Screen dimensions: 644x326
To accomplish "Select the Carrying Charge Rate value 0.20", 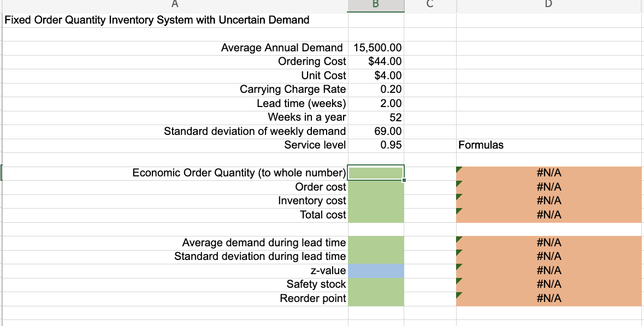I will (375, 89).
